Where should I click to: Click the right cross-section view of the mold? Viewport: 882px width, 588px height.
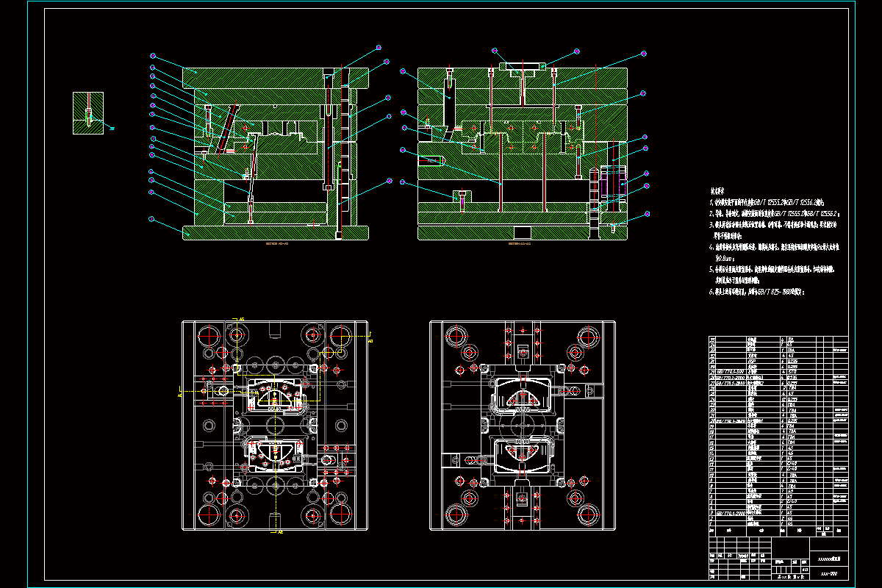523,153
